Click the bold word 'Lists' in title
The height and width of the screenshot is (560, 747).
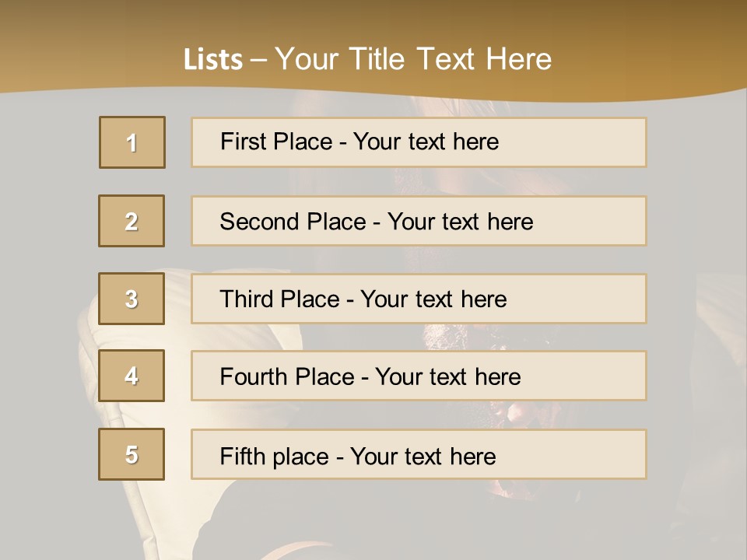point(213,60)
